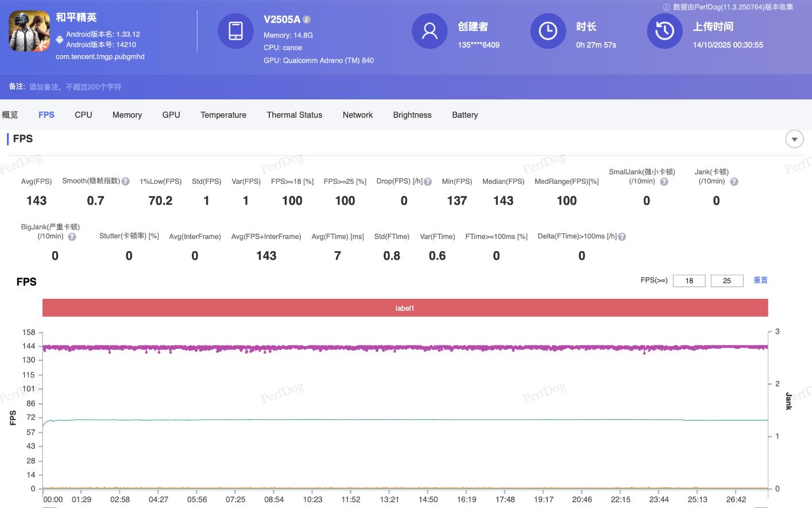Click the FPS threshold field showing 25

pos(727,280)
